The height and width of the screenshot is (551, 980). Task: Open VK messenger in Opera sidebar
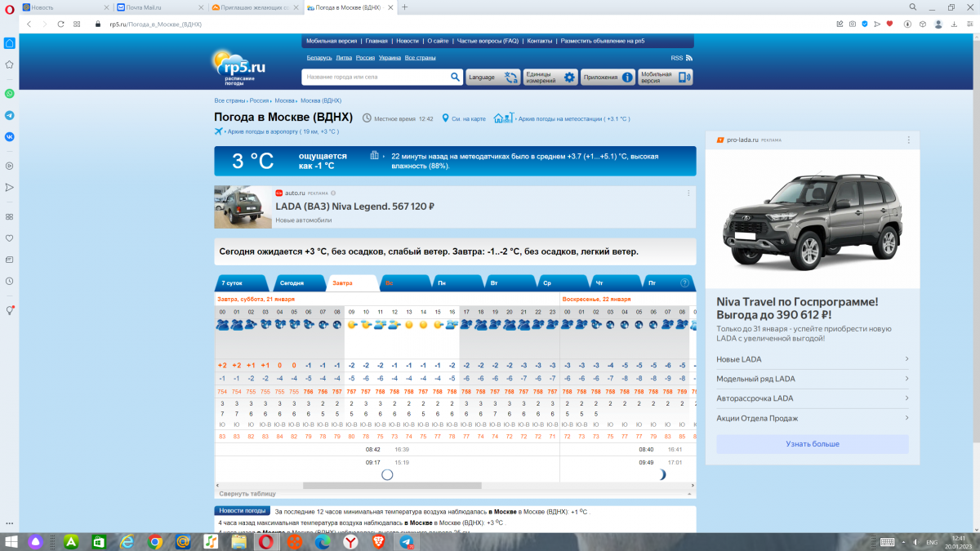click(9, 137)
